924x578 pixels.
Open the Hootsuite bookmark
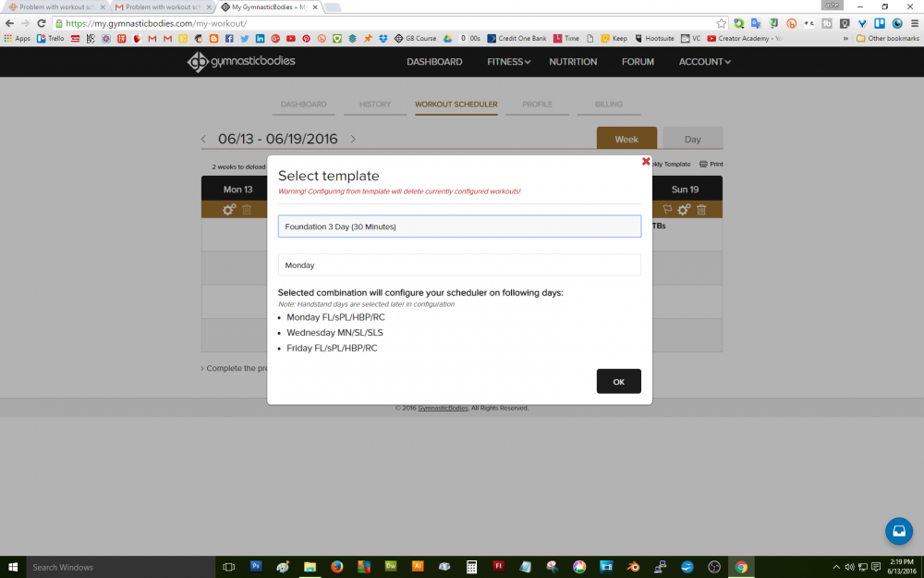[x=654, y=38]
